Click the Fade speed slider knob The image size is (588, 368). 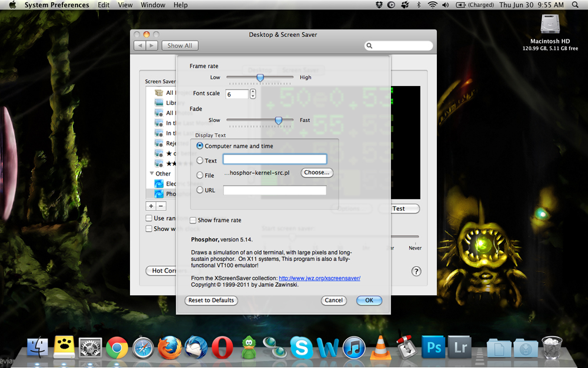(x=278, y=120)
